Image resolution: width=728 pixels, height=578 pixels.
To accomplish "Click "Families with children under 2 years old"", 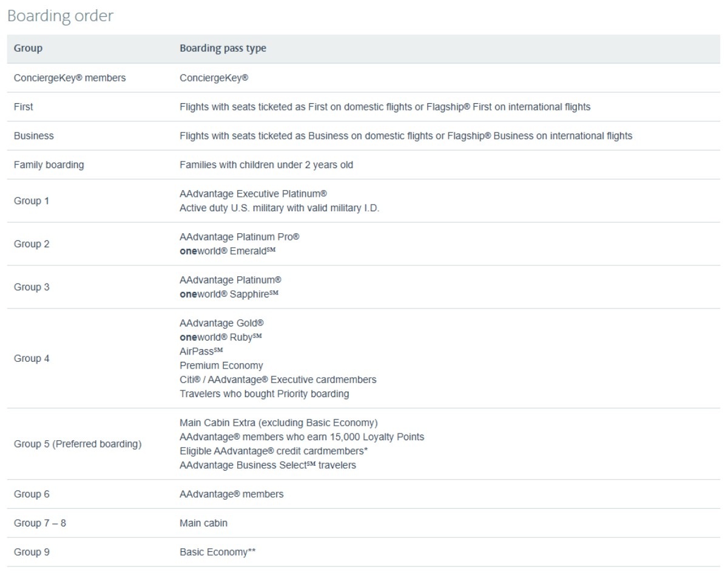I will pyautogui.click(x=266, y=165).
